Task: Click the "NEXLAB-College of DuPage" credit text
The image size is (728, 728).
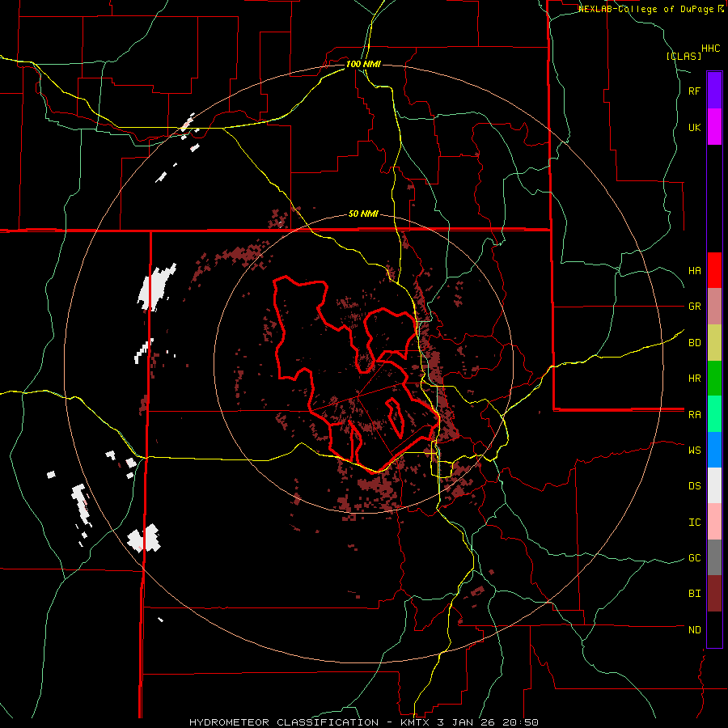Action: (x=647, y=9)
